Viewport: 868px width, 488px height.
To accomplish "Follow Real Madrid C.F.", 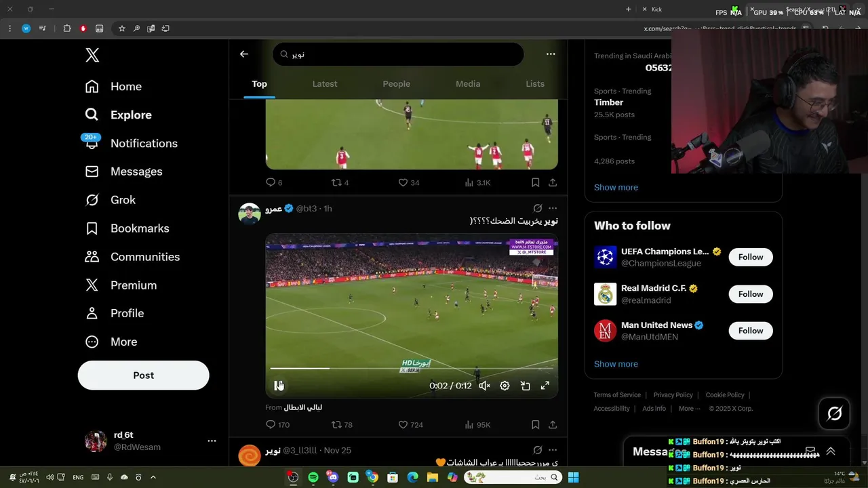I will pos(751,294).
